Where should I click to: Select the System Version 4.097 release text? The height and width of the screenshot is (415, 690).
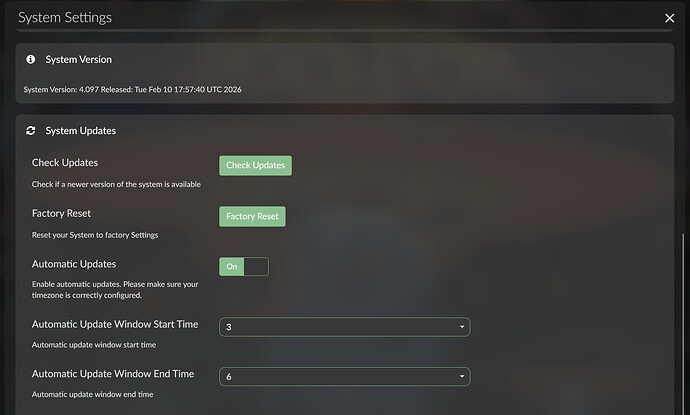[133, 90]
